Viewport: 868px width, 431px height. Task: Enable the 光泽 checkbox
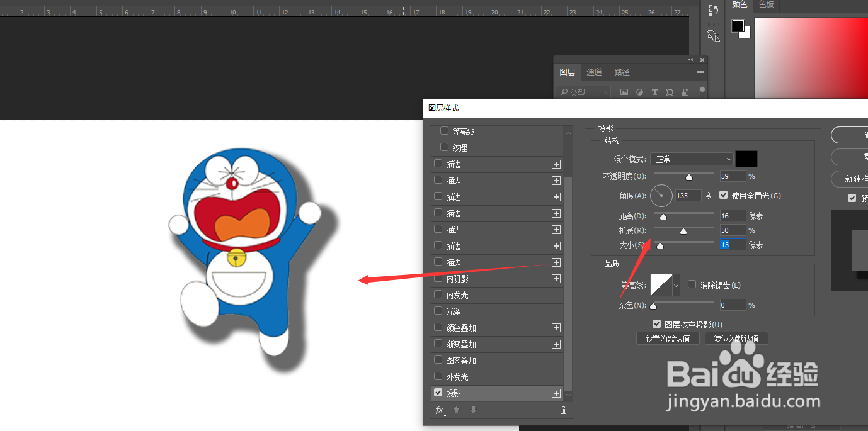tap(438, 311)
